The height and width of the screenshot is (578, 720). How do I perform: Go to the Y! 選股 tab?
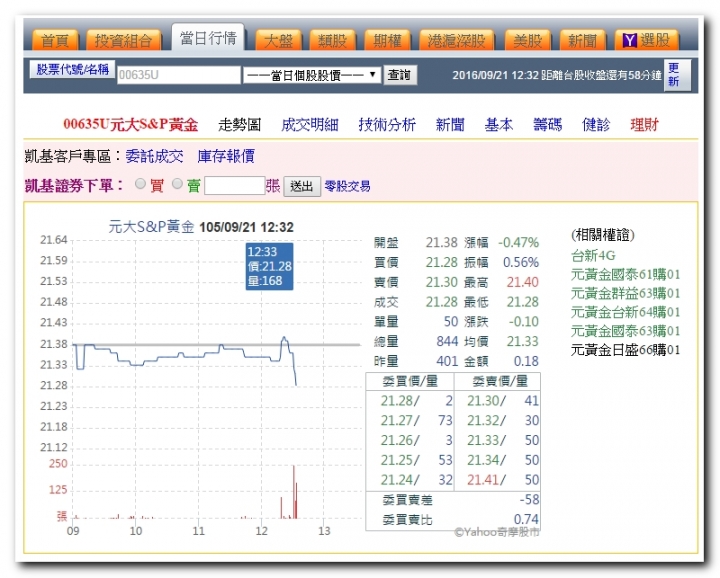click(646, 40)
